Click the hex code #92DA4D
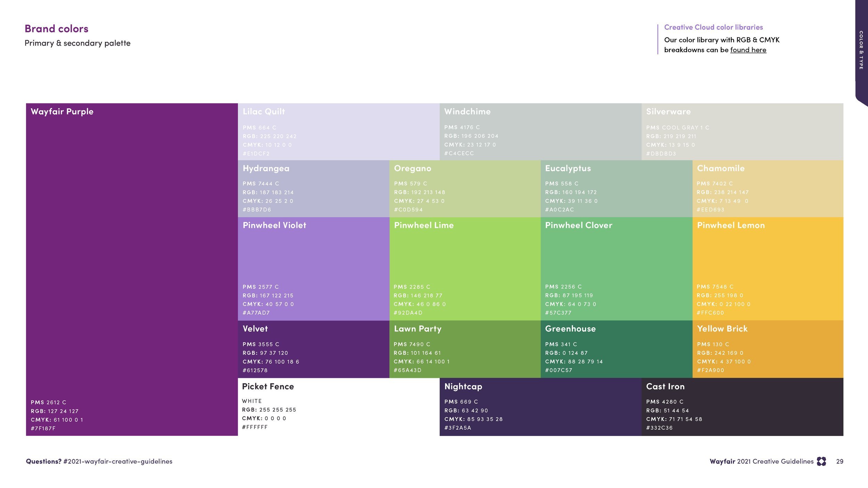This screenshot has width=868, height=488. pos(408,313)
